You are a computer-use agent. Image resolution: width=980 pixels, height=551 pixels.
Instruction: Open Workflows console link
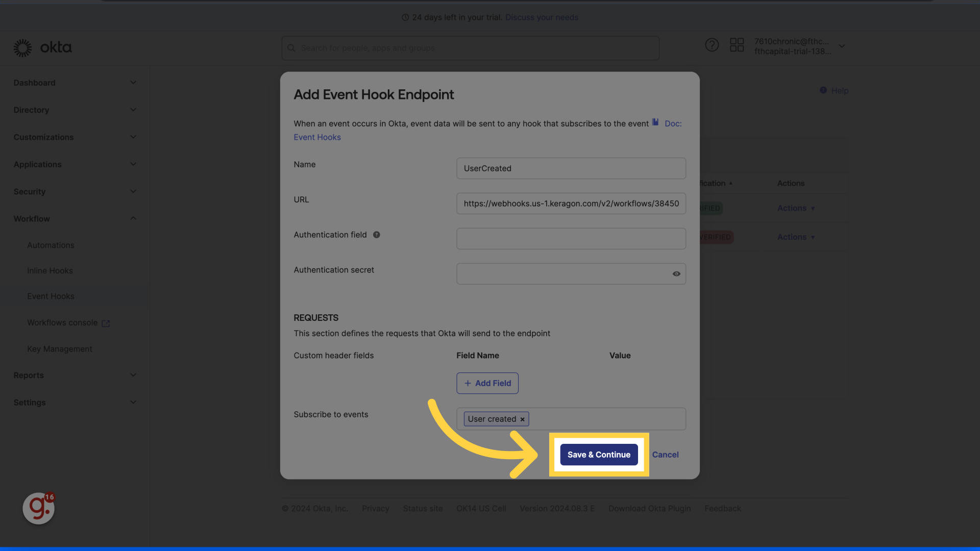point(62,323)
